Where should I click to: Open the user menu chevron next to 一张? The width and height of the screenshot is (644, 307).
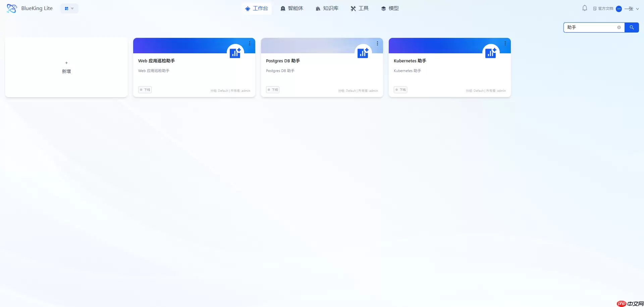click(x=638, y=8)
